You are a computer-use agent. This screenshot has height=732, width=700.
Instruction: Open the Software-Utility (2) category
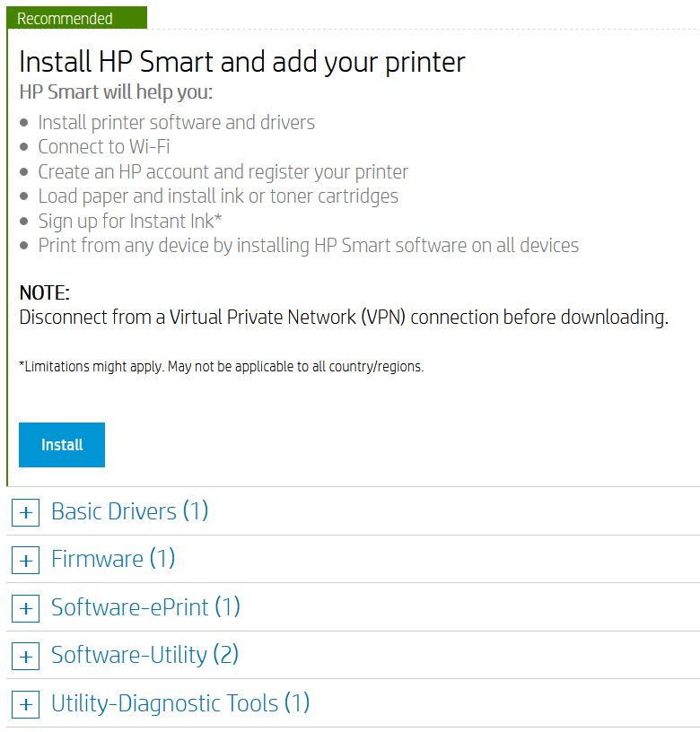point(144,655)
